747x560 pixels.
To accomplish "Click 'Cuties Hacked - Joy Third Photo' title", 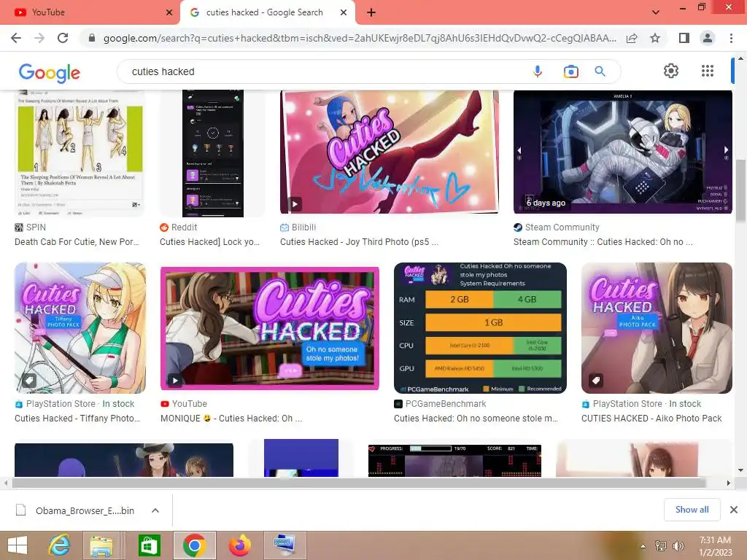I will point(359,242).
